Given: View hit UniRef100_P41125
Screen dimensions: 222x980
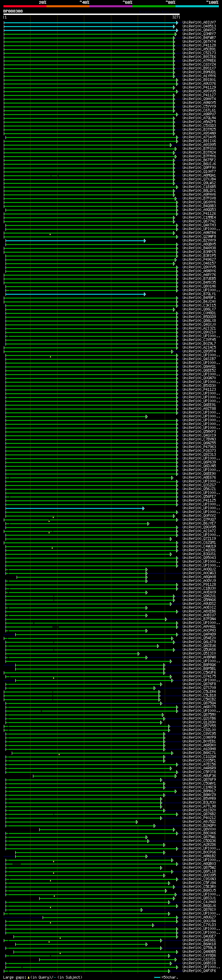Looking at the screenshot, I should [x=199, y=500].
